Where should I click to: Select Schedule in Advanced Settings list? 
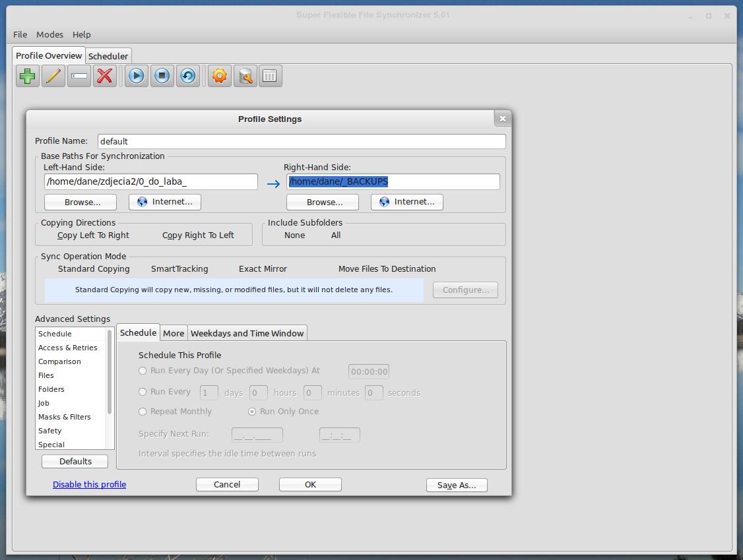pyautogui.click(x=71, y=334)
